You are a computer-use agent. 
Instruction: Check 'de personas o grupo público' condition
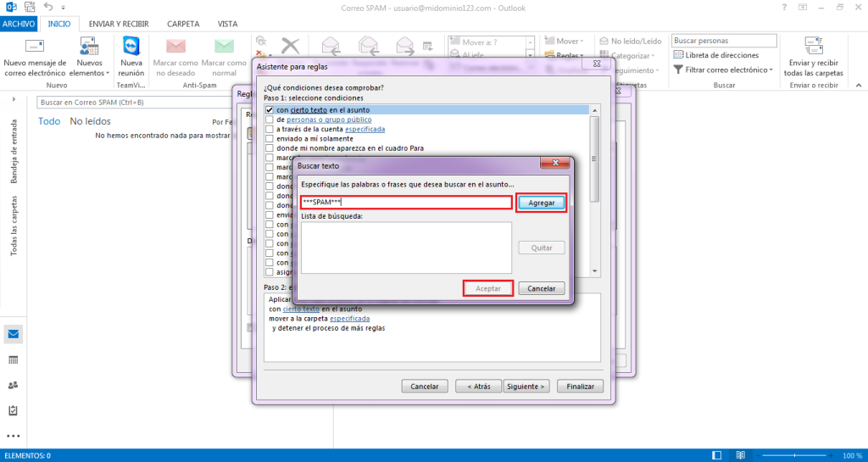pos(270,120)
